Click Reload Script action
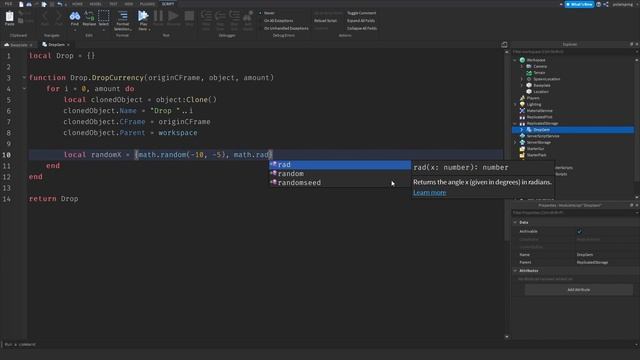 point(325,20)
